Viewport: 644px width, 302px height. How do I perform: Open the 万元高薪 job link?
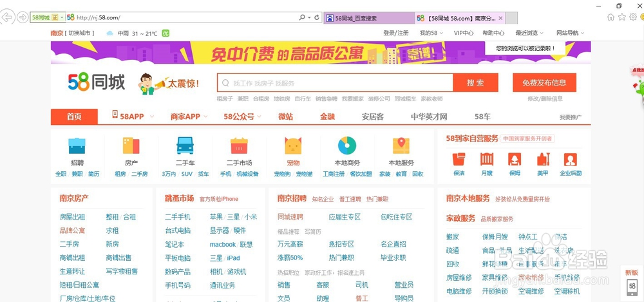[290, 244]
